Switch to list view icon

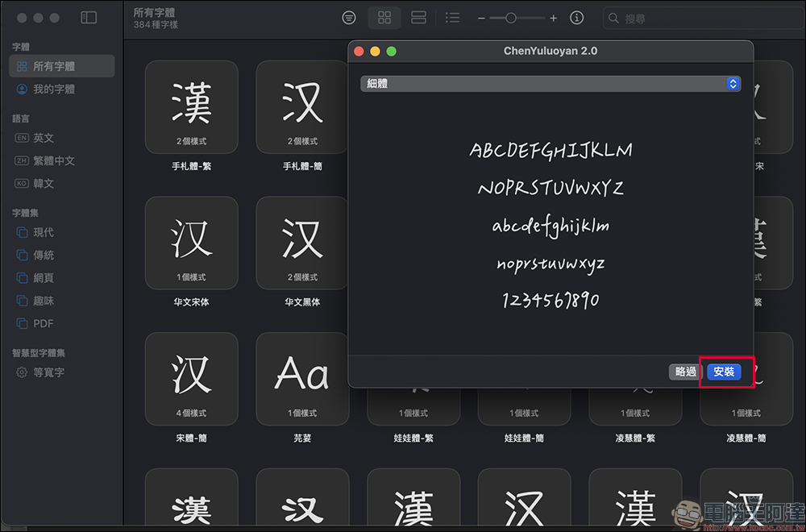tap(452, 18)
